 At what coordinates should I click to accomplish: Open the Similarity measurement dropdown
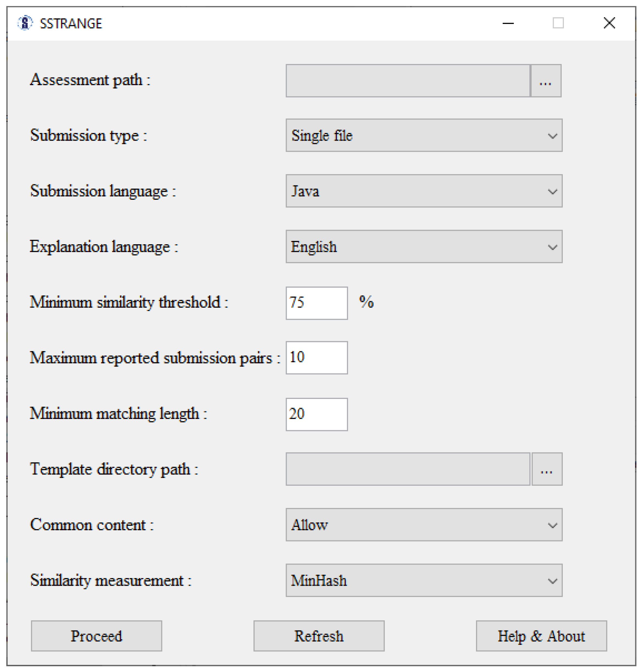click(x=424, y=581)
